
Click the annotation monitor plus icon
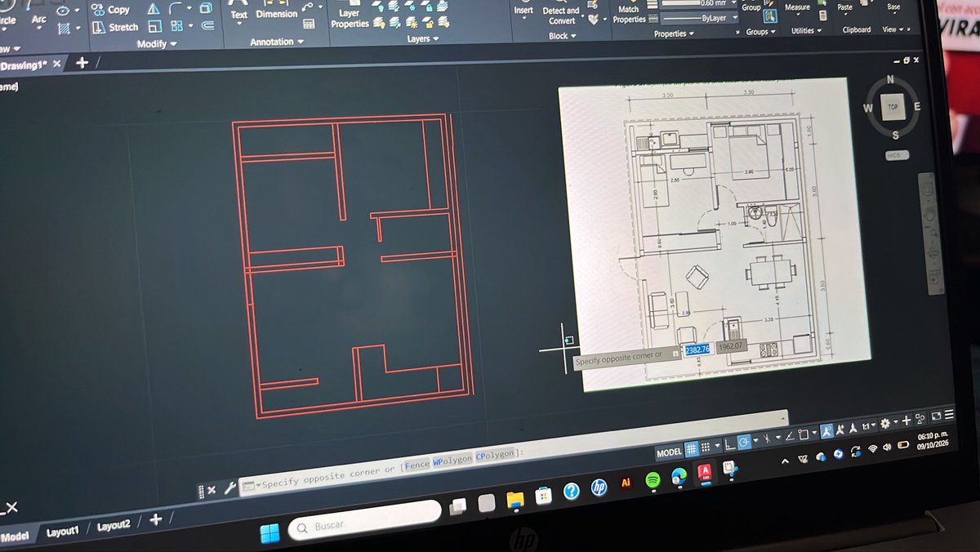pos(906,421)
